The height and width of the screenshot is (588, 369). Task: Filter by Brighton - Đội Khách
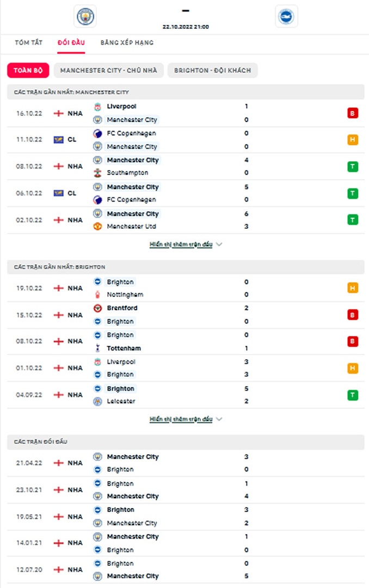(212, 71)
